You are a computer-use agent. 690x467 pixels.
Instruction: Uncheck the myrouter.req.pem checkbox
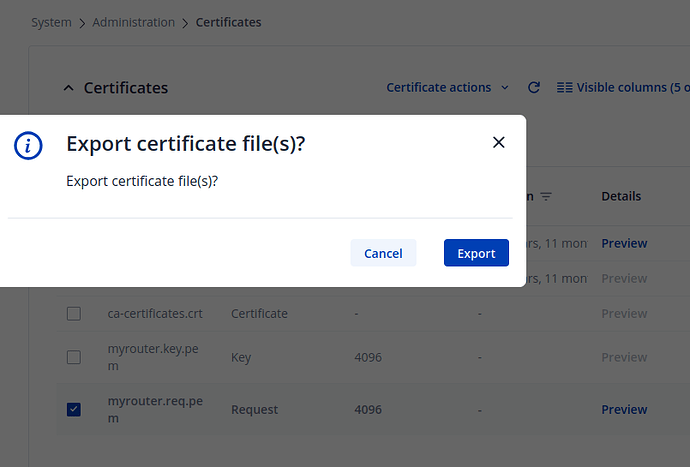point(73,409)
